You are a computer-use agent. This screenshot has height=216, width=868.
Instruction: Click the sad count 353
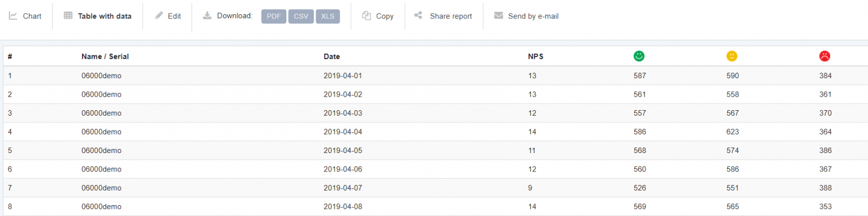coord(825,207)
